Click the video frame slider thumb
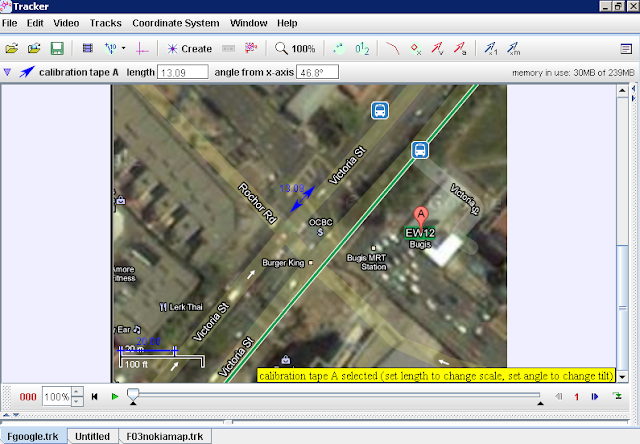 133,395
